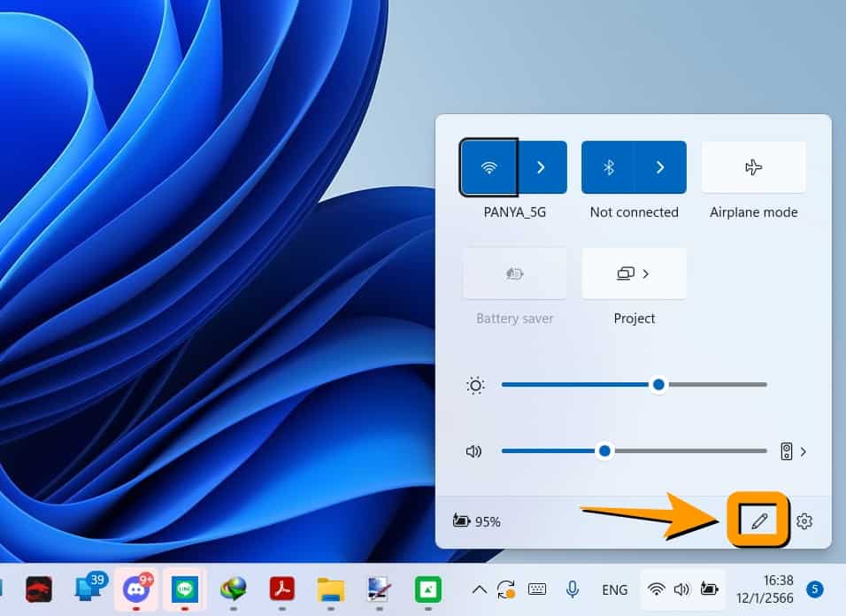The image size is (846, 616).
Task: Turn on Airplane mode
Action: (x=753, y=166)
